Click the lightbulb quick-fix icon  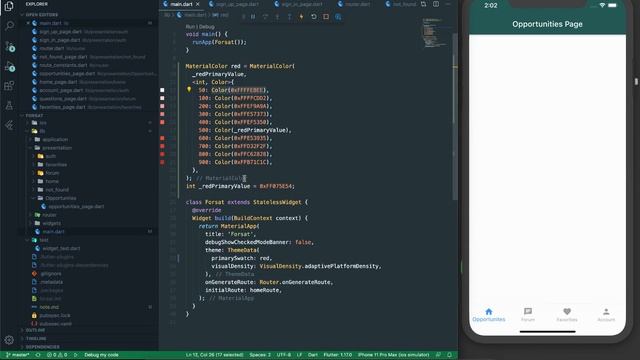pyautogui.click(x=189, y=89)
